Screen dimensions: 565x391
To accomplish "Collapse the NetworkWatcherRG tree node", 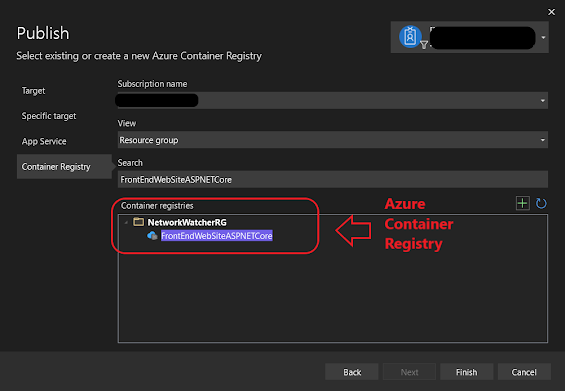I will click(126, 223).
